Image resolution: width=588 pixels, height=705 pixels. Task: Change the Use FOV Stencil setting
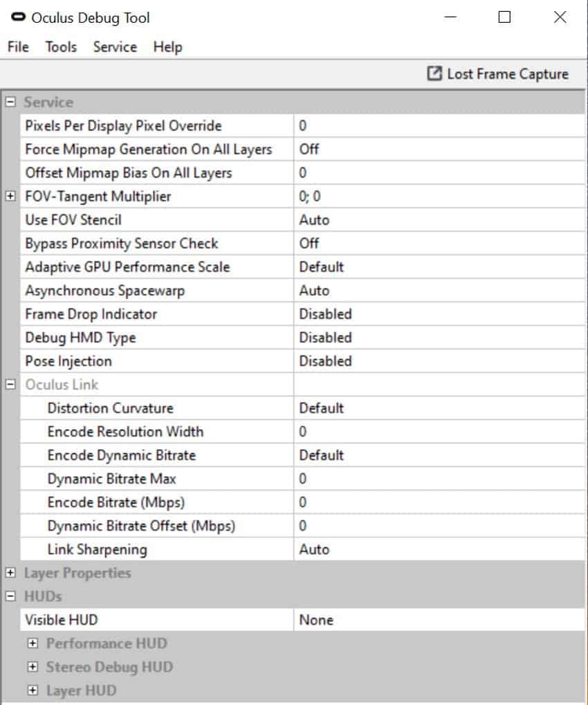(x=439, y=220)
